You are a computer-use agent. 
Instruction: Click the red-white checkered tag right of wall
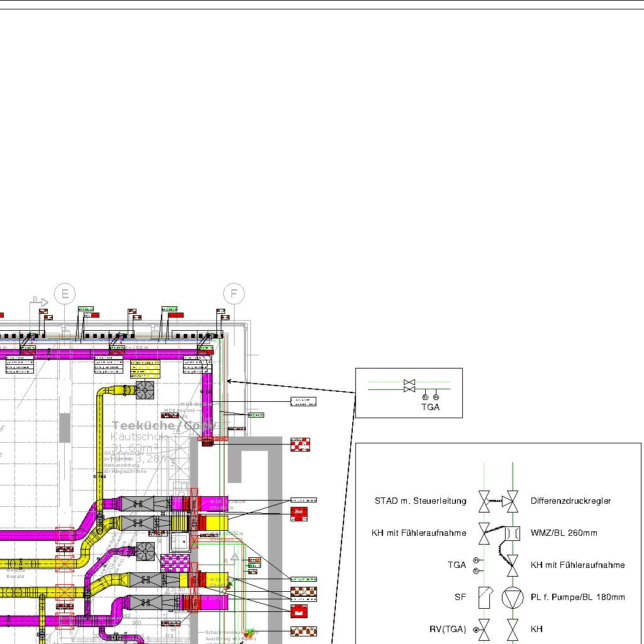coord(300,445)
